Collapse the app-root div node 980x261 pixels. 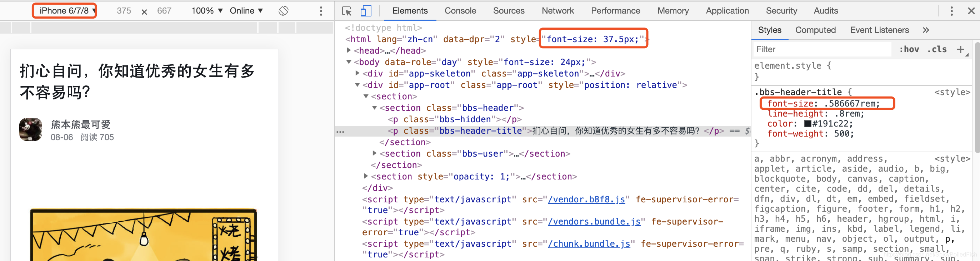(x=357, y=85)
